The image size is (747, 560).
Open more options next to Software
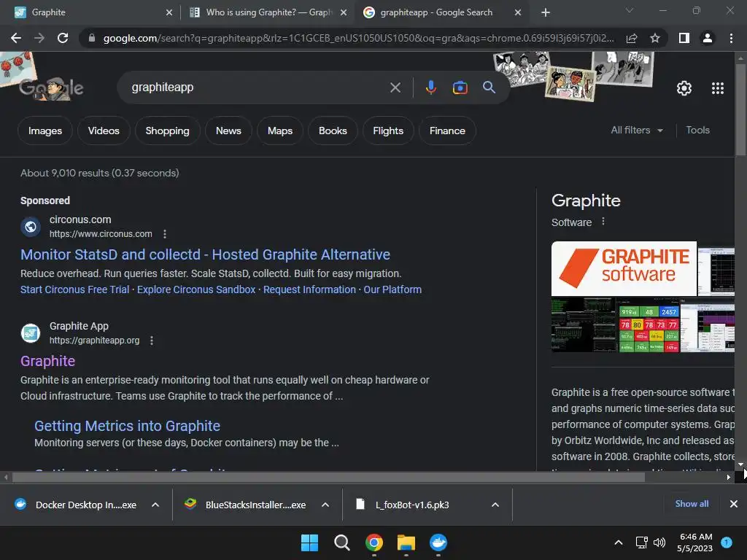coord(603,222)
